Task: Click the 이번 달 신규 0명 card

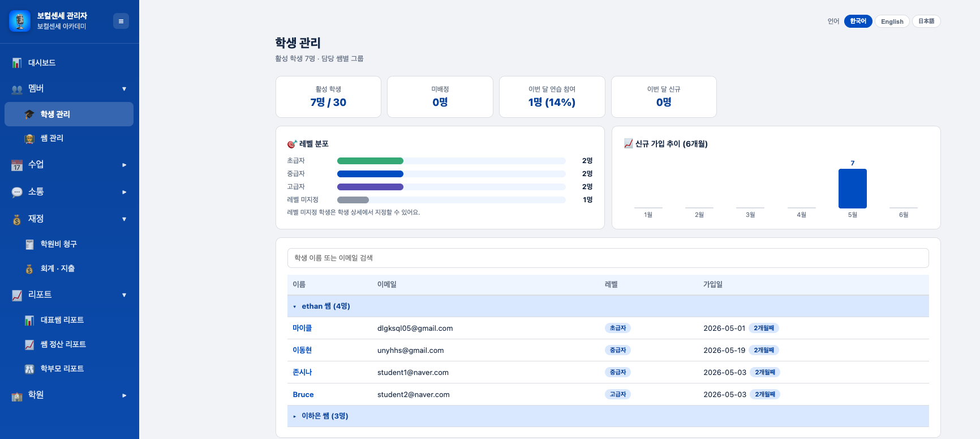Action: coord(664,97)
